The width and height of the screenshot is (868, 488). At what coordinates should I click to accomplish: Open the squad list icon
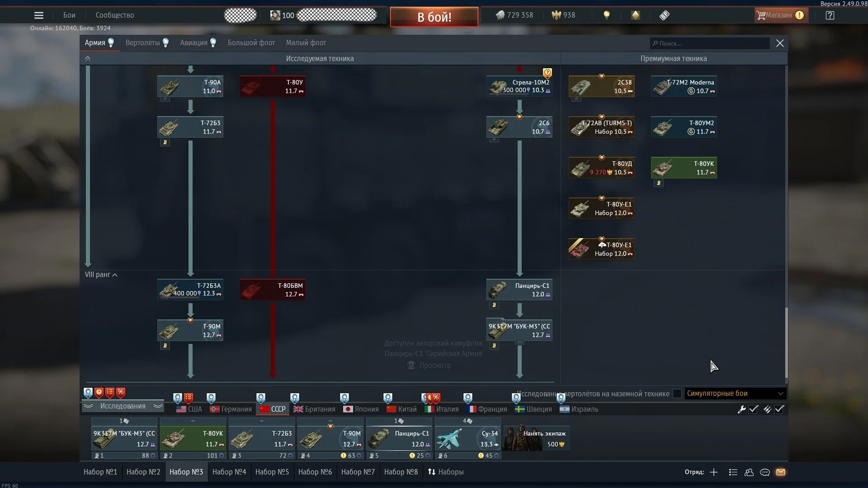coord(733,472)
